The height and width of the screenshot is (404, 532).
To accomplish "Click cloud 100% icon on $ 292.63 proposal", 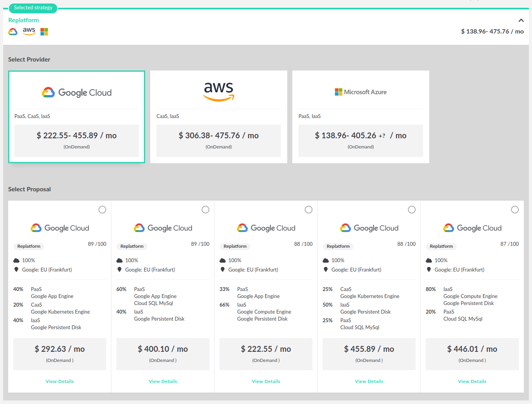I will point(16,260).
